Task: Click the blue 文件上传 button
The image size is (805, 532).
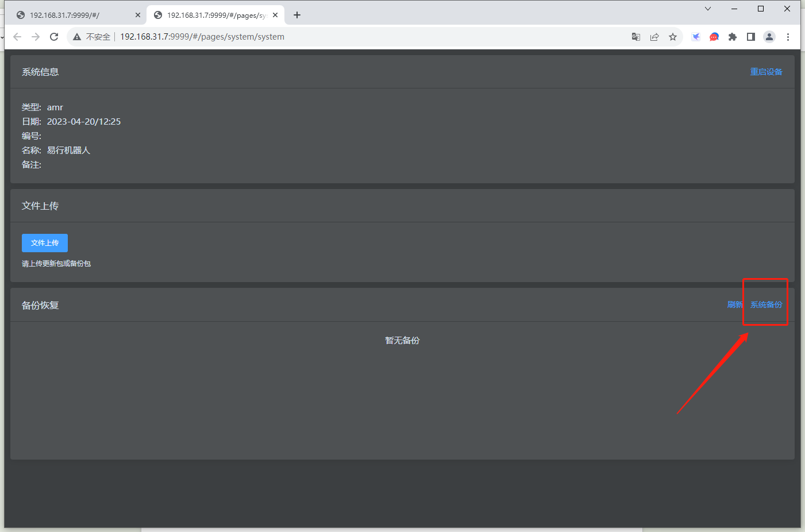Action: click(45, 243)
